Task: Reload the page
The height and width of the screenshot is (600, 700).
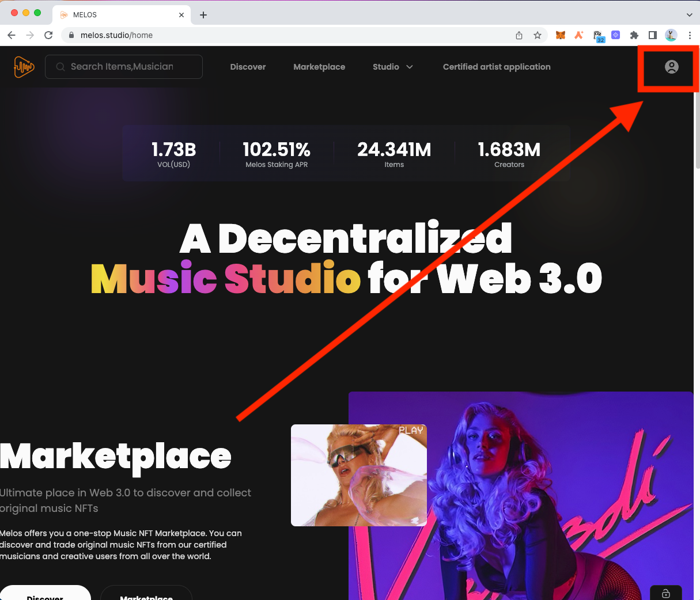Action: tap(48, 35)
